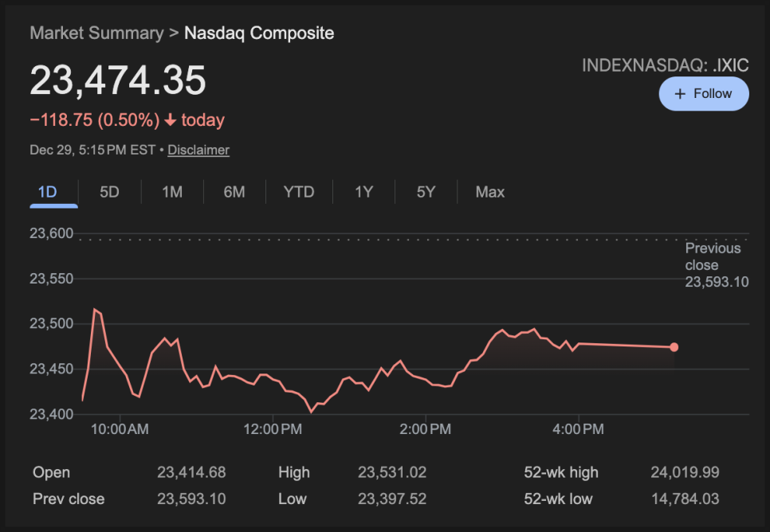770x532 pixels.
Task: Click the chart's end point dot
Action: click(x=674, y=347)
